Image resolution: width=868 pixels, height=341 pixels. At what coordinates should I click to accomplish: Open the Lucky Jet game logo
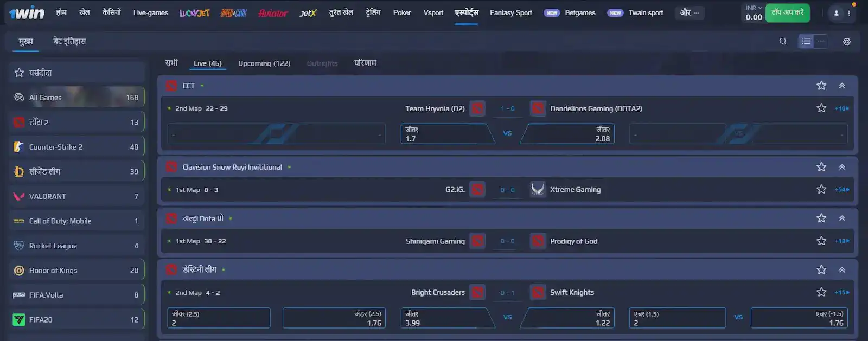[194, 12]
